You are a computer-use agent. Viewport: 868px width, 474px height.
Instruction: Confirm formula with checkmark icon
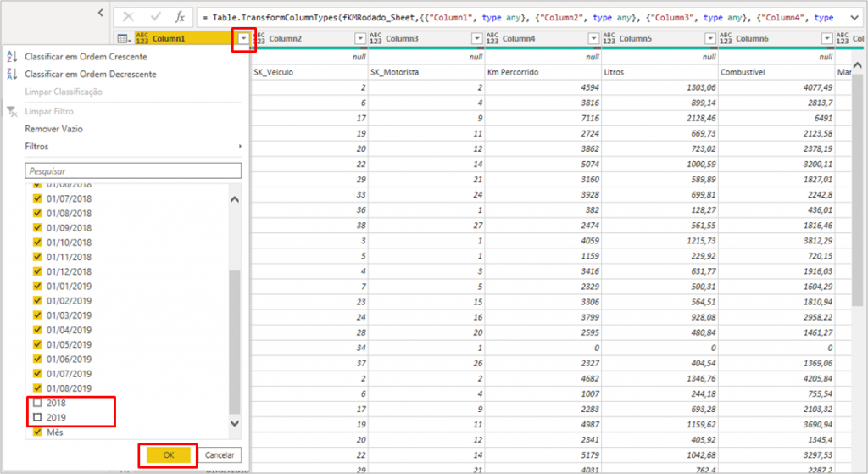[x=156, y=17]
